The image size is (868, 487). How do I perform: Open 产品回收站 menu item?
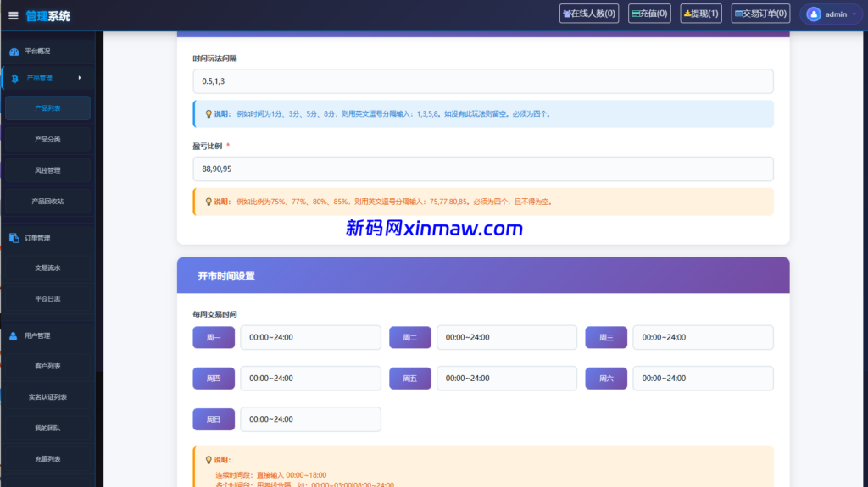point(47,202)
